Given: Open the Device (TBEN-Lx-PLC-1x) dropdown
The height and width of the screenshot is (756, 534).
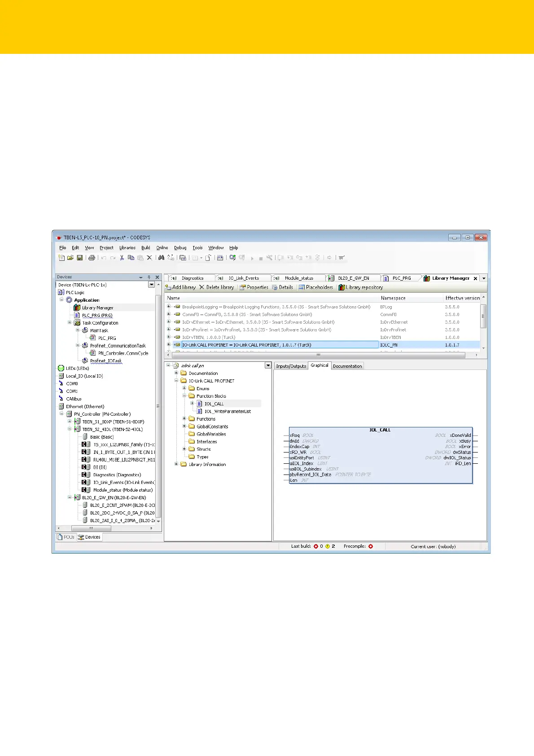Looking at the screenshot, I should coord(152,285).
